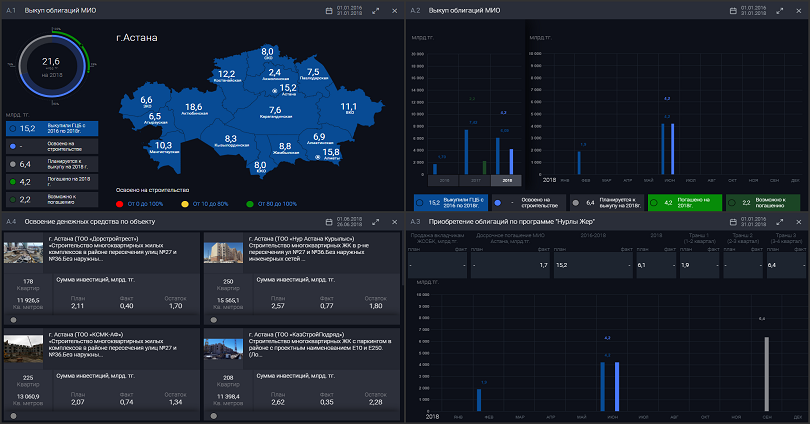This screenshot has width=810, height=424.
Task: Select the Карагандинская region showing 7,6
Action: coord(275,112)
